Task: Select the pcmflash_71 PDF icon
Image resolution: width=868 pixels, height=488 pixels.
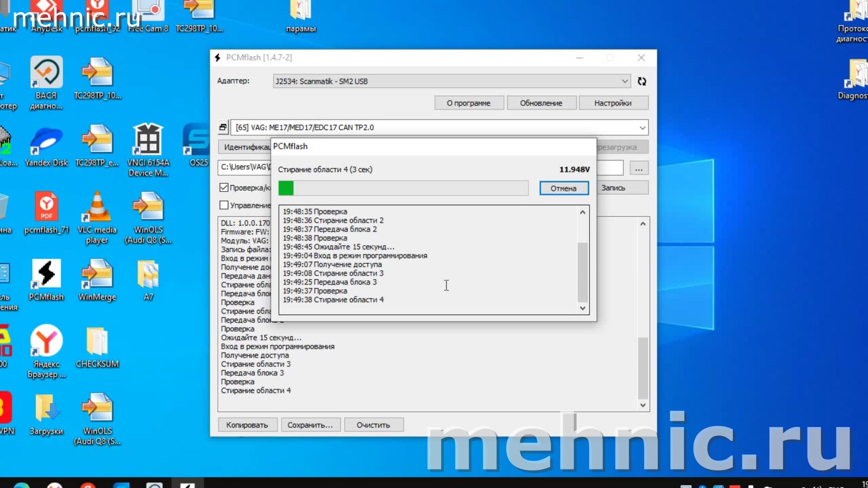Action: click(x=46, y=213)
